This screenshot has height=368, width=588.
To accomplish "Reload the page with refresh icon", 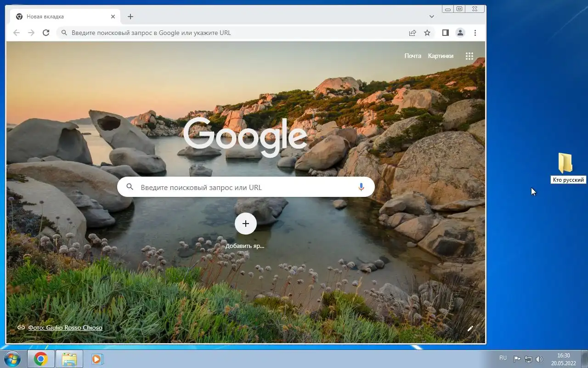I will pos(46,33).
